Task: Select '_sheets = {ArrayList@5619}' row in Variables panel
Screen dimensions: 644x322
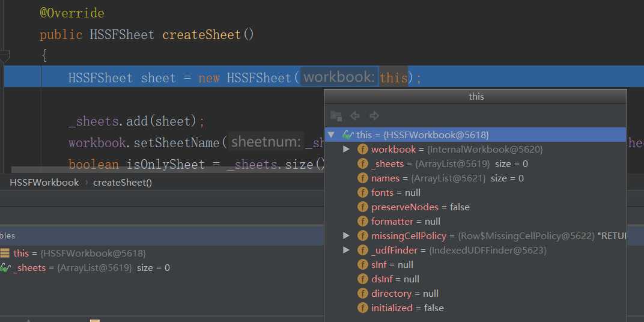Action: pyautogui.click(x=162, y=268)
